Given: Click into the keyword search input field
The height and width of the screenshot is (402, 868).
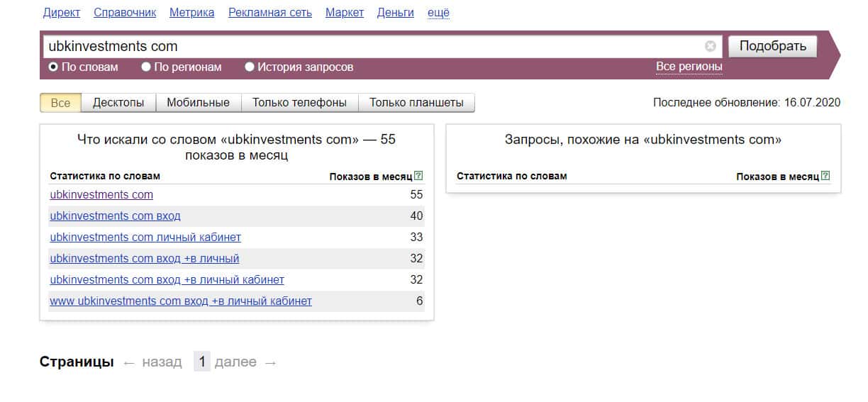Looking at the screenshot, I should (x=369, y=47).
